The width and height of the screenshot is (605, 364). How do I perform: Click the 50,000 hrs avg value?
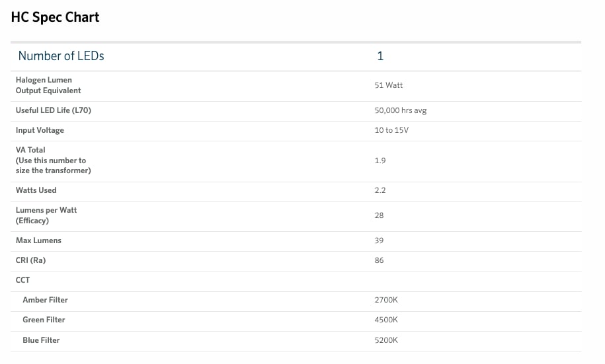(401, 110)
